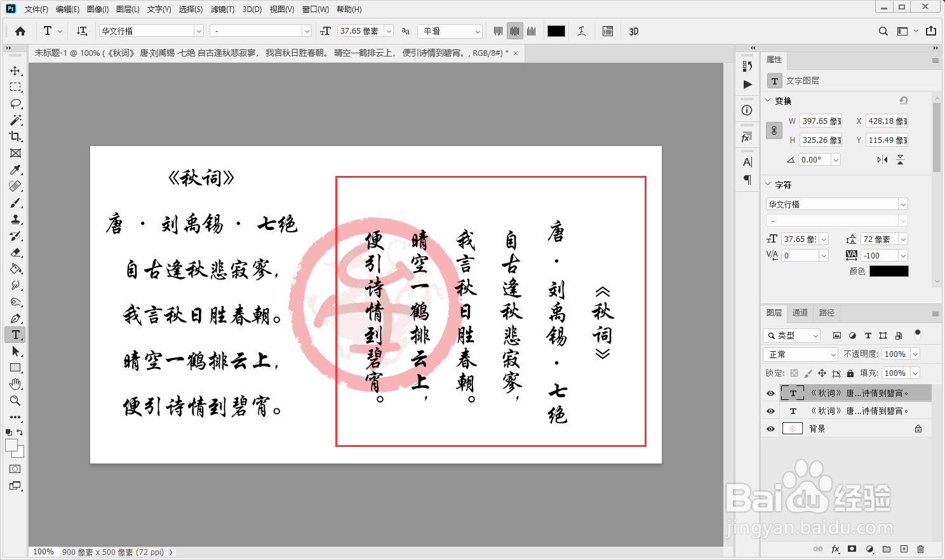Toggle link width and height constraint
This screenshot has height=560, width=945.
coord(774,130)
